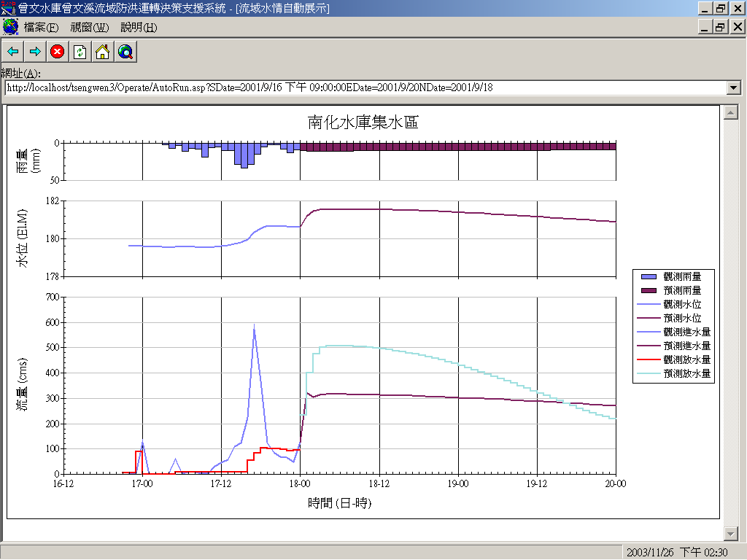This screenshot has width=747, height=560.
Task: Click the status bar date 2003/11/26
Action: [x=650, y=553]
